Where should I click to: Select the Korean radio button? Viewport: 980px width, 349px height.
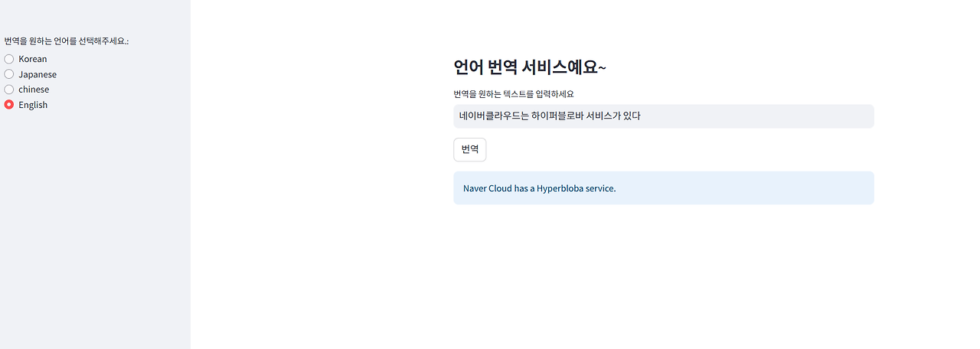click(x=9, y=59)
